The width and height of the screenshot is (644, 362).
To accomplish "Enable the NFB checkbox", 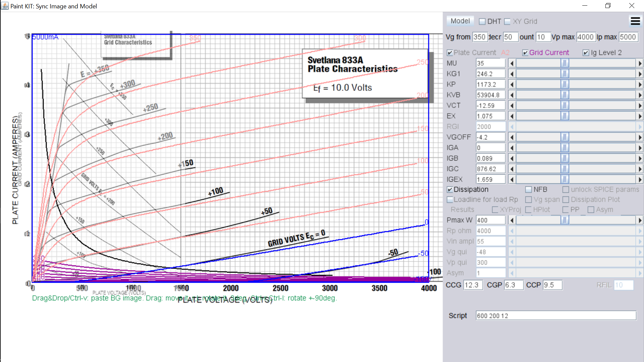I will (x=529, y=189).
